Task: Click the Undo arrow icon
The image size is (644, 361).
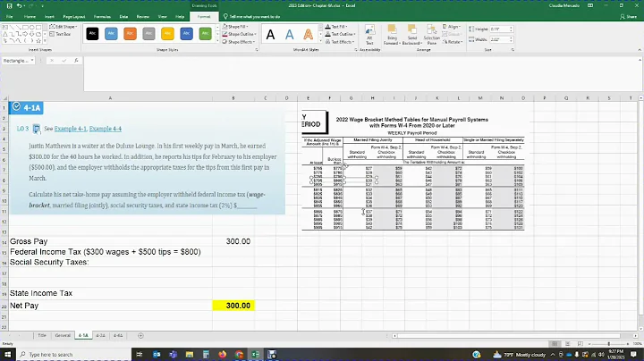Action: (x=20, y=5)
